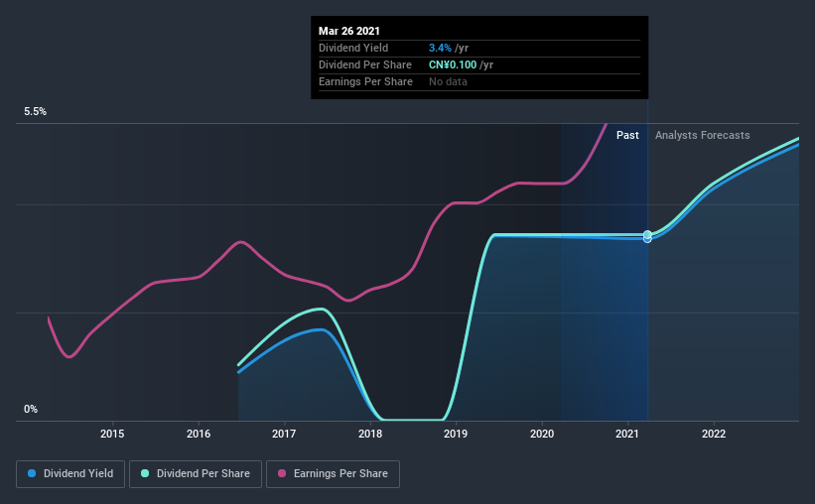The image size is (815, 504).
Task: Select the 2017 x-axis label
Action: (x=284, y=434)
